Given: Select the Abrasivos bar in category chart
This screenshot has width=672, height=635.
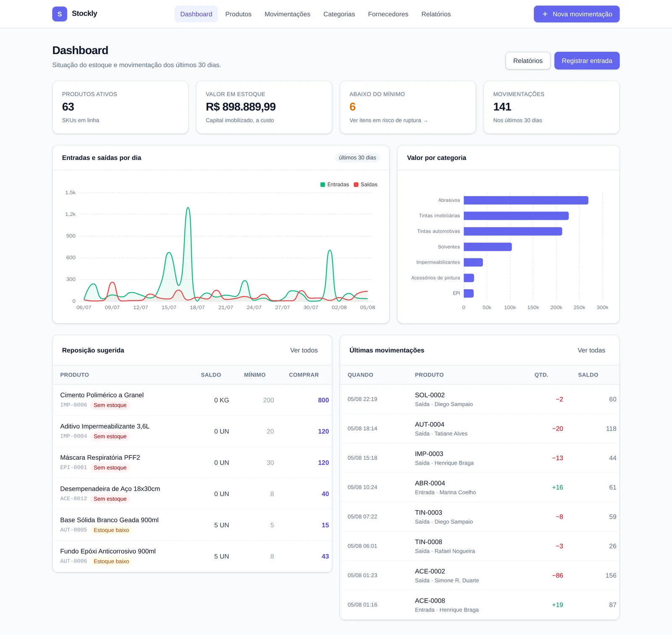Looking at the screenshot, I should pyautogui.click(x=526, y=200).
